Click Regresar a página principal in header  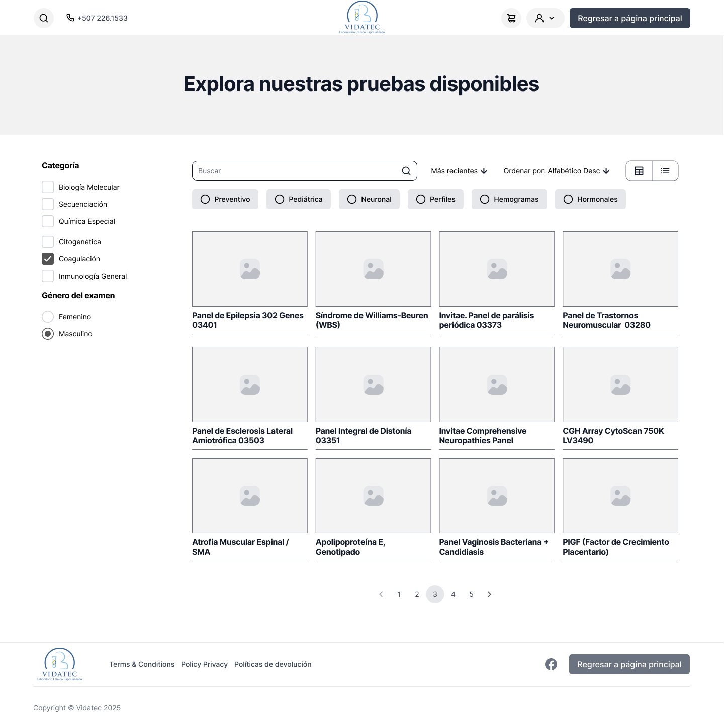click(629, 18)
